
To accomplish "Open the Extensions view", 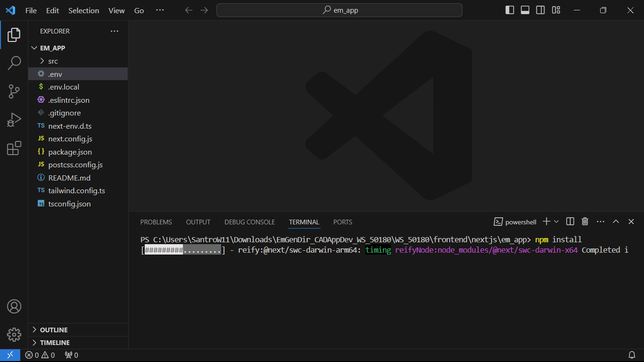I will [x=14, y=148].
